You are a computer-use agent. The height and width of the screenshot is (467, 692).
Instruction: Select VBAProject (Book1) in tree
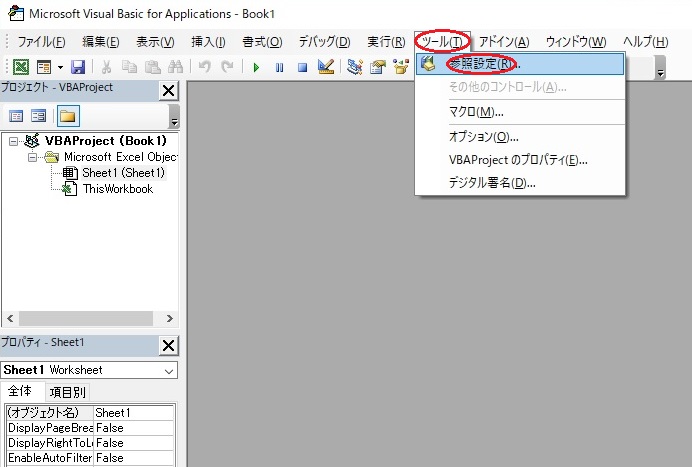pos(105,141)
